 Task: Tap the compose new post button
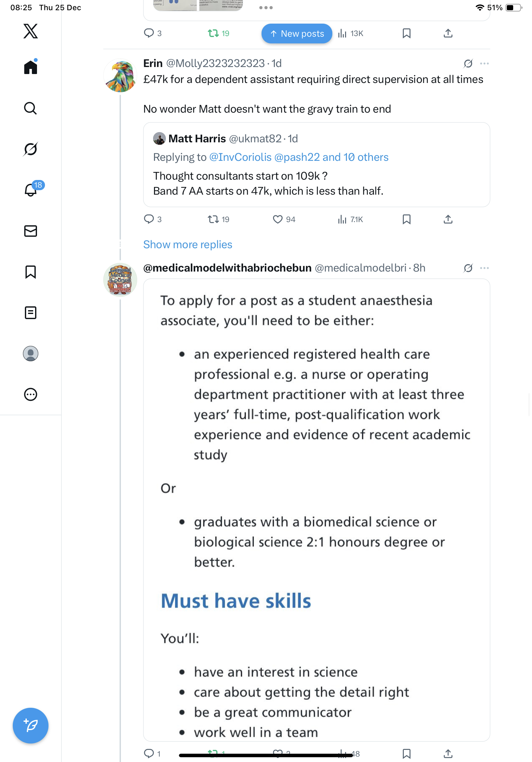click(x=31, y=726)
